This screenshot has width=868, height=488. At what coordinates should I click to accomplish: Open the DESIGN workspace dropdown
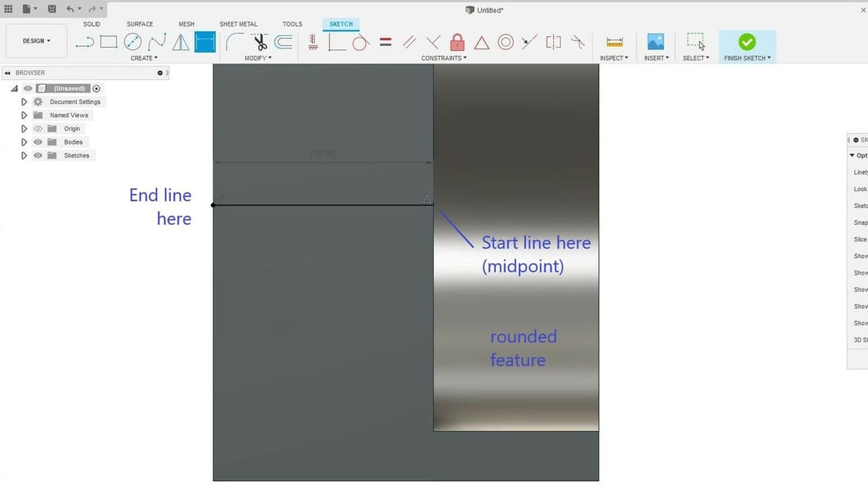(x=36, y=41)
